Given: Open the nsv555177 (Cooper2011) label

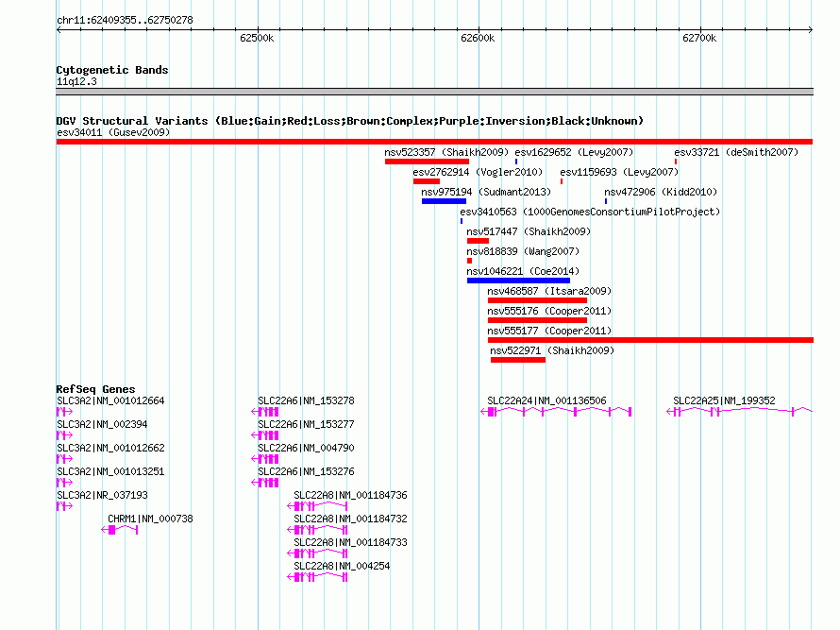Looking at the screenshot, I should [x=549, y=331].
